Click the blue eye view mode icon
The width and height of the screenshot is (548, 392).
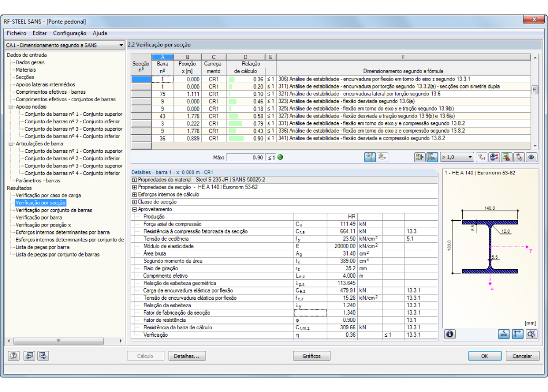(x=532, y=157)
